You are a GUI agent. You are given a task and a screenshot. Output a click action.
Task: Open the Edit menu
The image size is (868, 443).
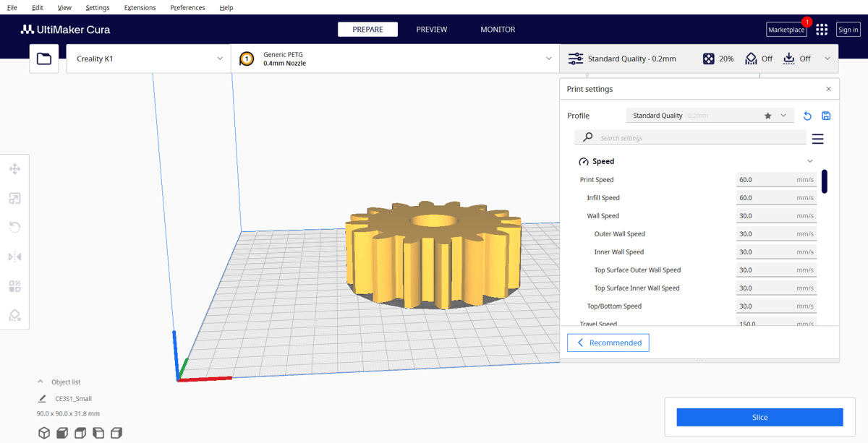click(38, 7)
